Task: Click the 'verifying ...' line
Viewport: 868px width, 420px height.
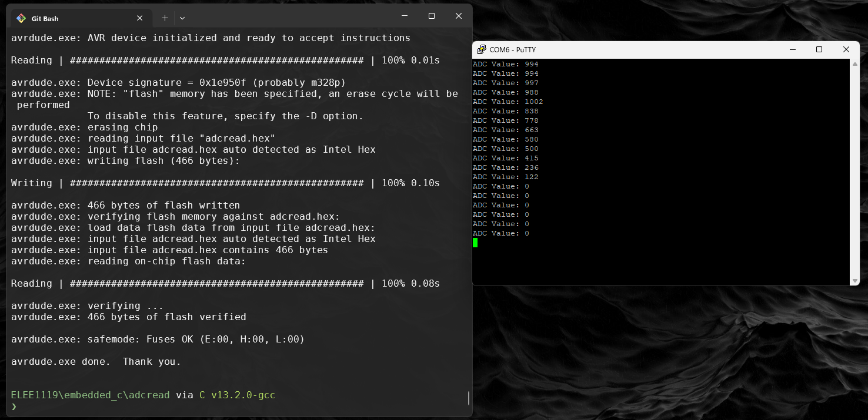Action: [x=87, y=305]
